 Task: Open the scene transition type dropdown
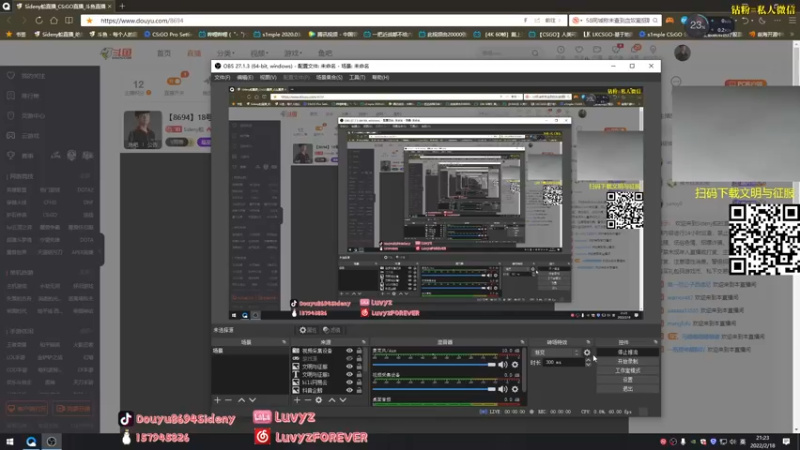556,353
